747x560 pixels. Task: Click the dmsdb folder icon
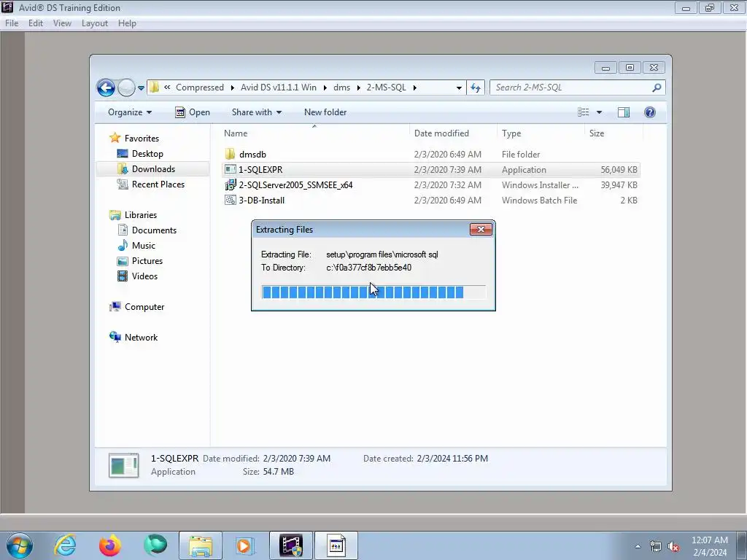[x=230, y=154]
